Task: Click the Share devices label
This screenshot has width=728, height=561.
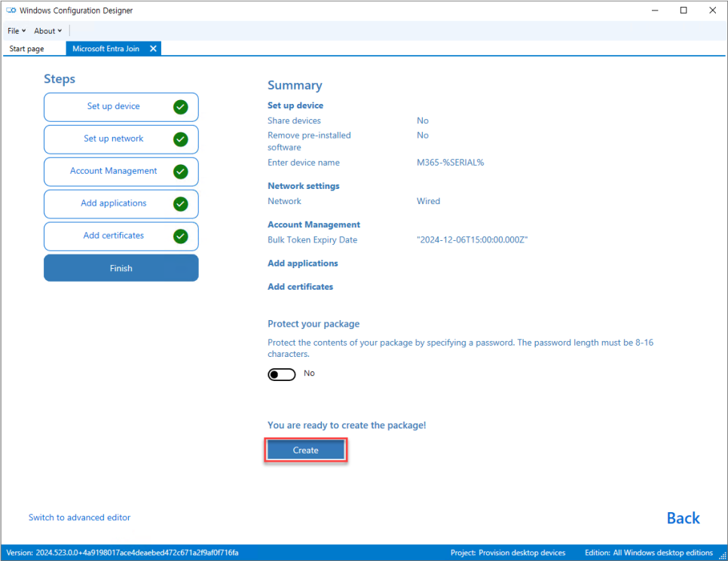Action: (294, 120)
